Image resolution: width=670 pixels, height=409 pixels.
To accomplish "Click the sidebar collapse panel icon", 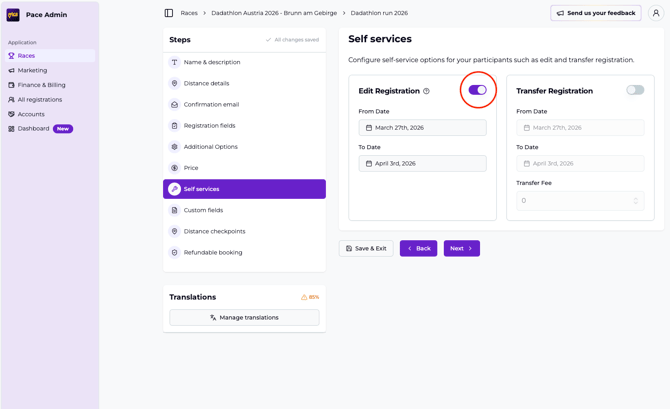I will point(169,13).
